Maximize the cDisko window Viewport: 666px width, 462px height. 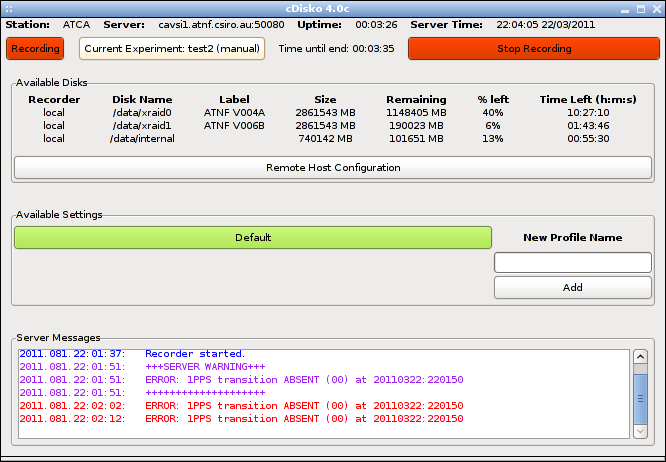coord(640,7)
